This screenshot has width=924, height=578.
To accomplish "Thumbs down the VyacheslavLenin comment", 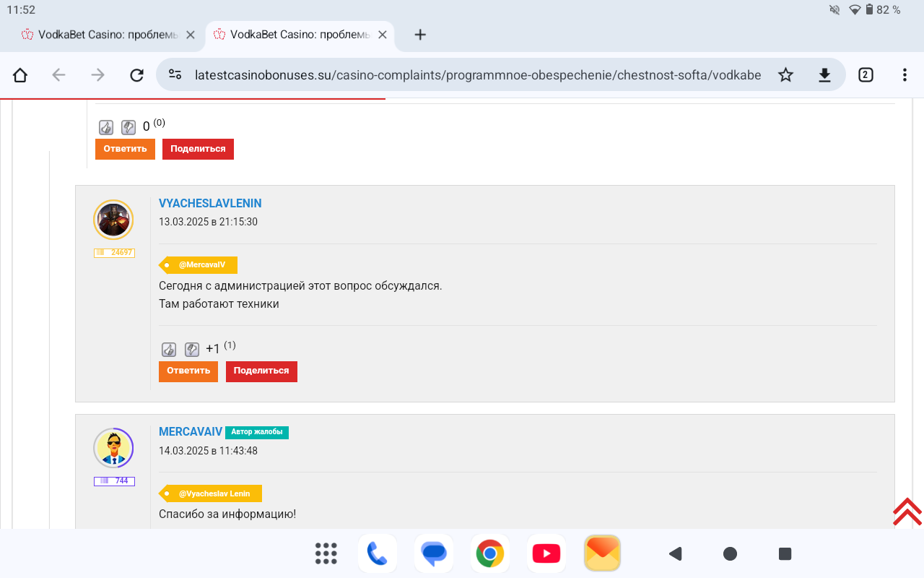I will pos(191,350).
